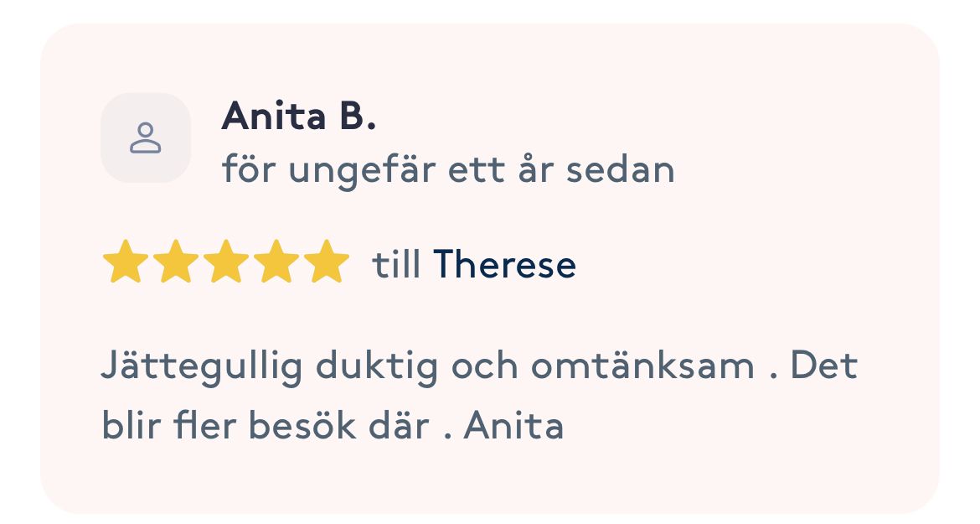Select the third star in the rating
This screenshot has height=524, width=980.
tap(226, 262)
